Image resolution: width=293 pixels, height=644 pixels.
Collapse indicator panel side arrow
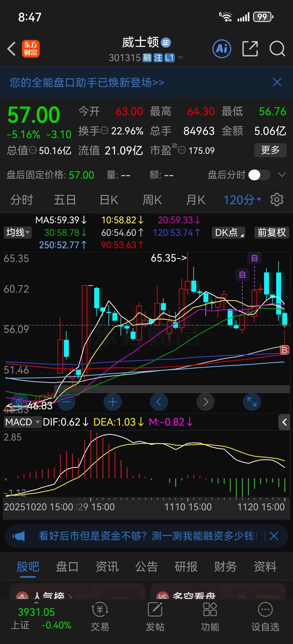(284, 422)
